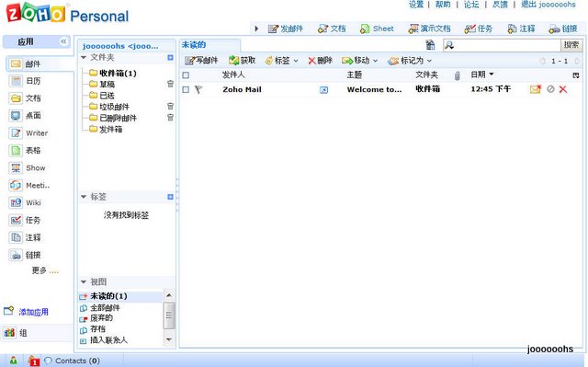
Task: Click 演示文档 in the top quick bar
Action: 429,29
